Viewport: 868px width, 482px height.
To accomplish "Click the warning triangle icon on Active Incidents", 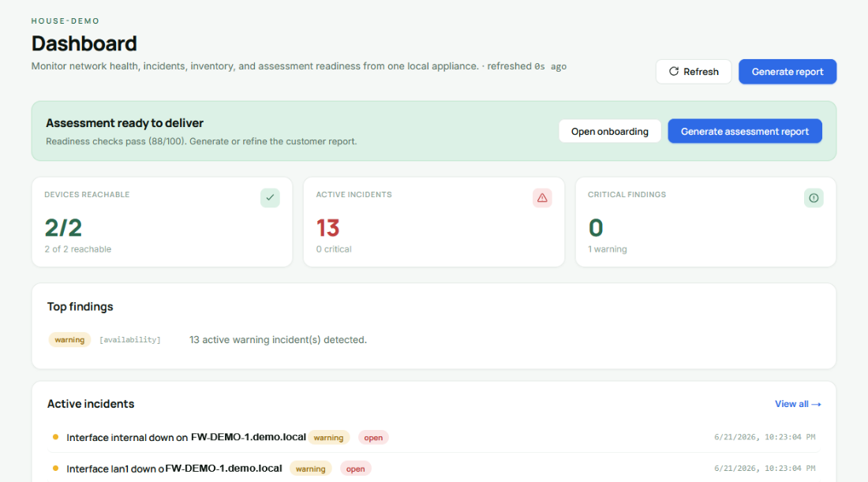I will coord(542,197).
